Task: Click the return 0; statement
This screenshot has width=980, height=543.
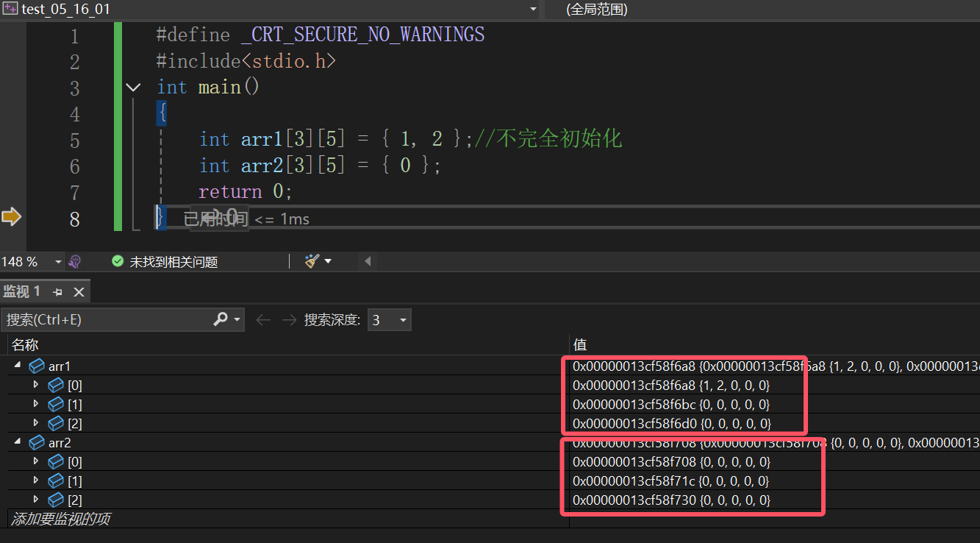Action: tap(246, 192)
